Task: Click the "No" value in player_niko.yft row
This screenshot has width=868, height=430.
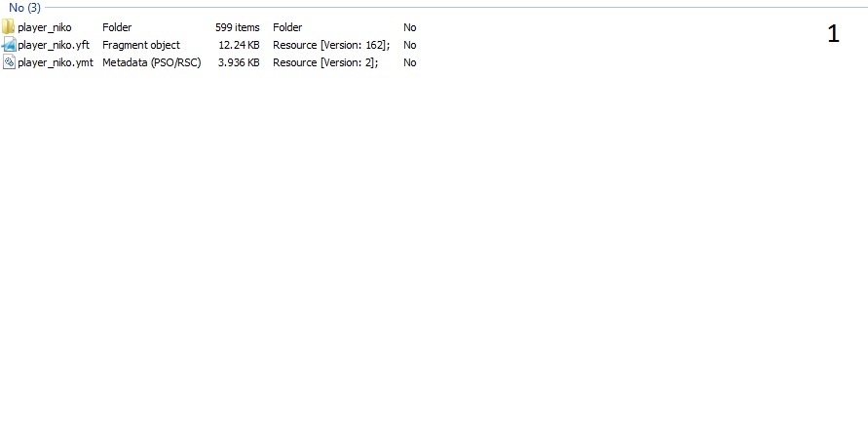Action: click(x=409, y=45)
